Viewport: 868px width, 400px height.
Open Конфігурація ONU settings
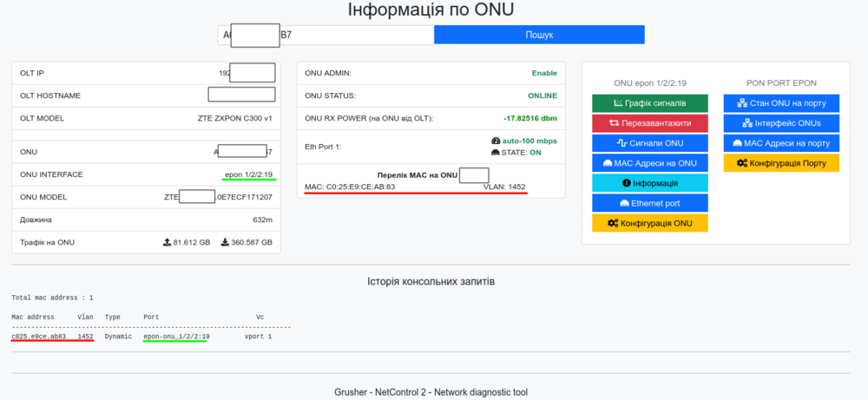click(649, 223)
